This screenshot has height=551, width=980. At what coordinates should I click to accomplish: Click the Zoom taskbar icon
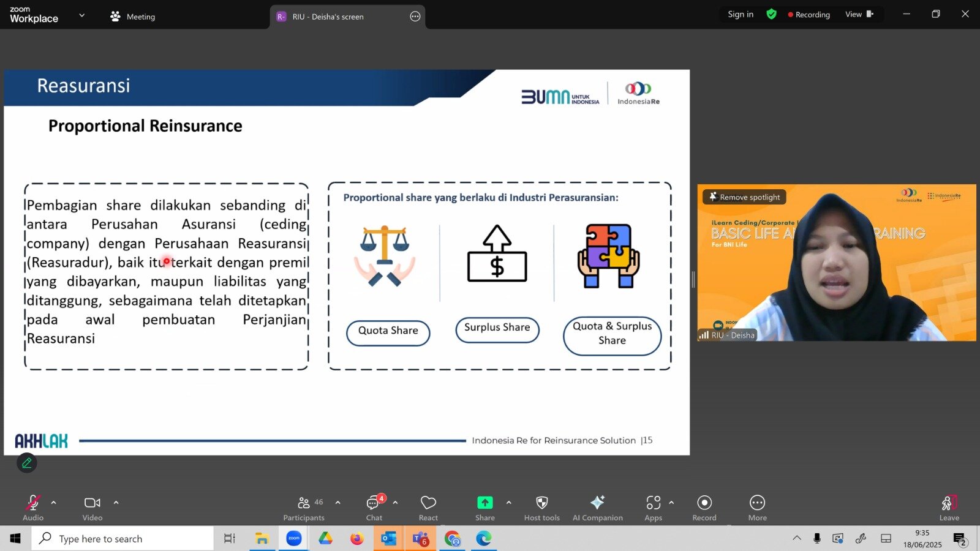click(294, 539)
